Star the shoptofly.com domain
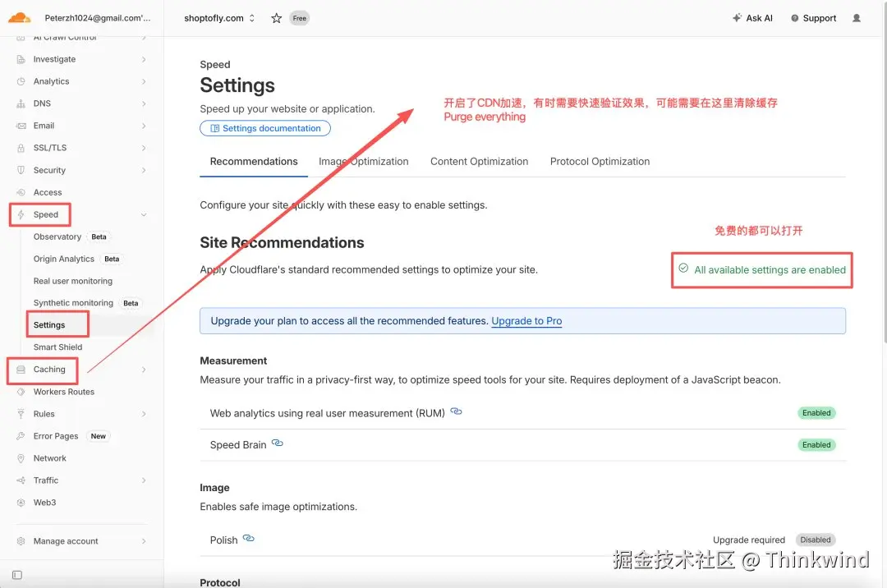 (276, 18)
